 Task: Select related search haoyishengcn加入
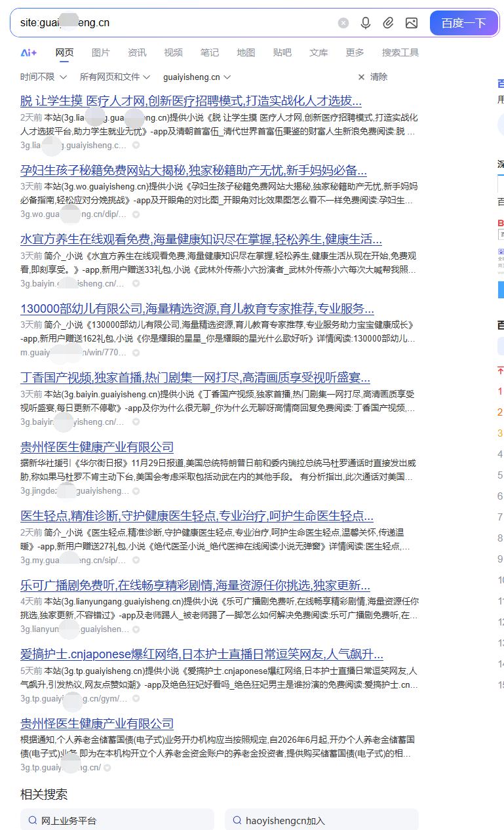(322, 820)
